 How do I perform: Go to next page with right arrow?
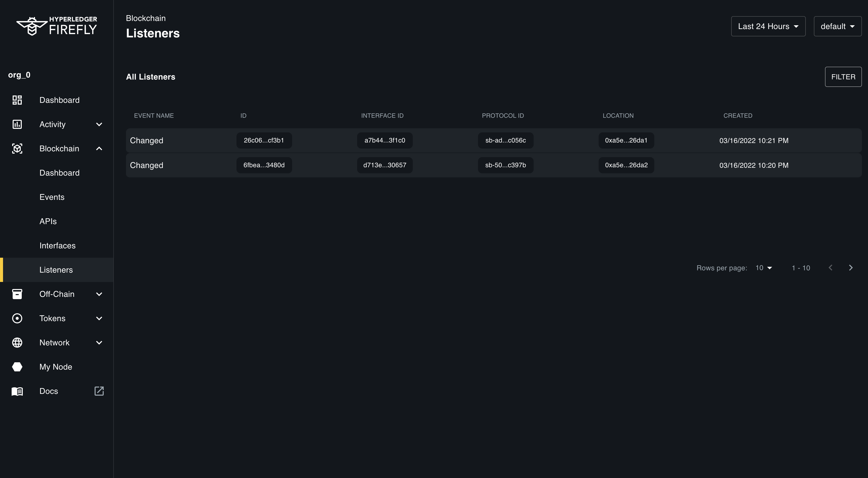[x=851, y=268]
